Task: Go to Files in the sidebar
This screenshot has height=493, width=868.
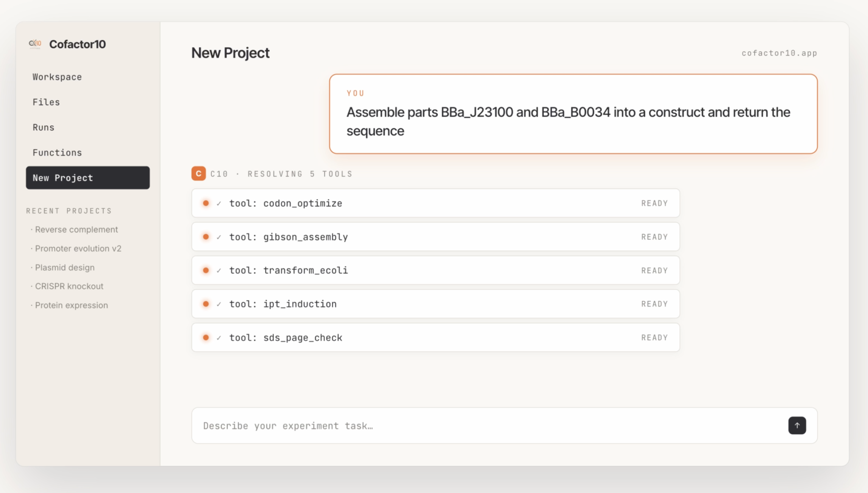Action: pos(88,102)
